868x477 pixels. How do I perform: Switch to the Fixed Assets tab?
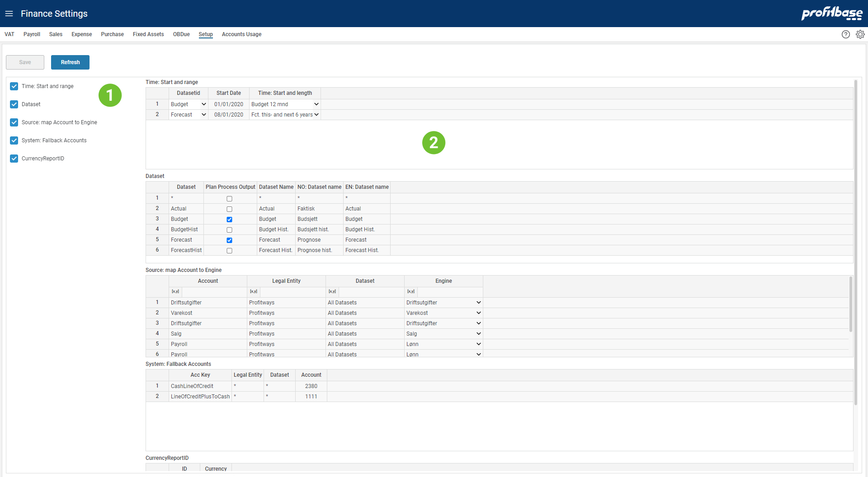coord(148,34)
